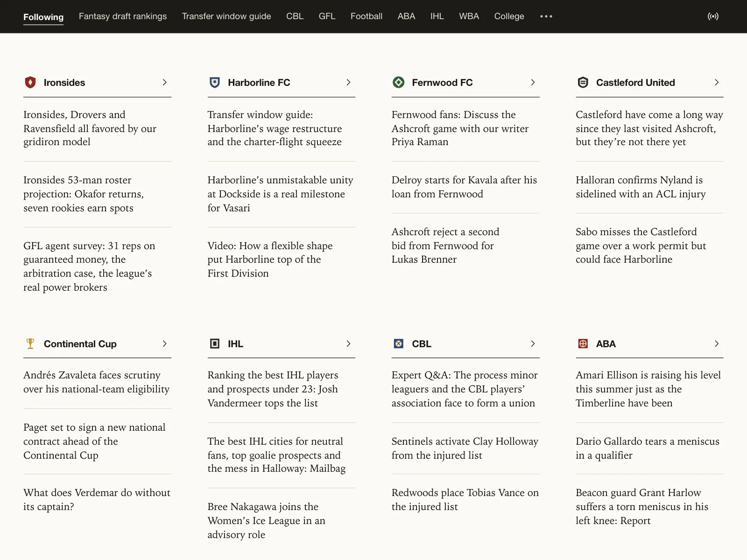Expand the Ironsides section chevron
Screen dimensions: 747x560
[x=164, y=83]
